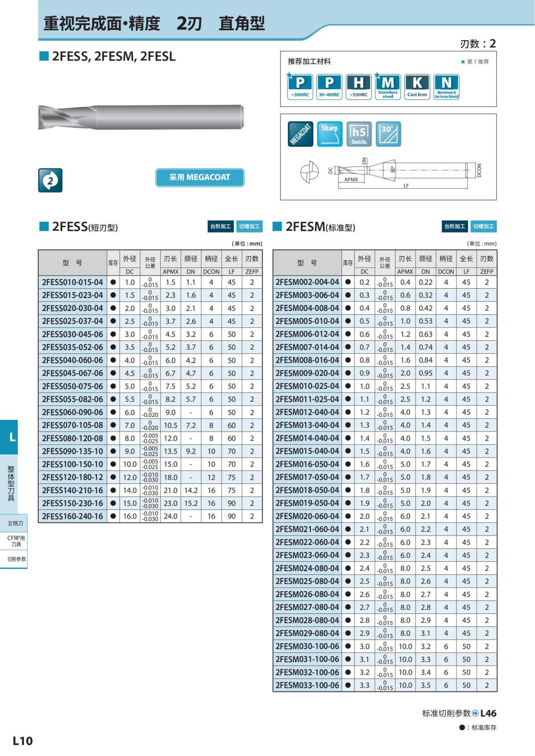Click the 推荐加工材料 heading
Image resolution: width=535 pixels, height=756 pixels.
click(x=309, y=61)
